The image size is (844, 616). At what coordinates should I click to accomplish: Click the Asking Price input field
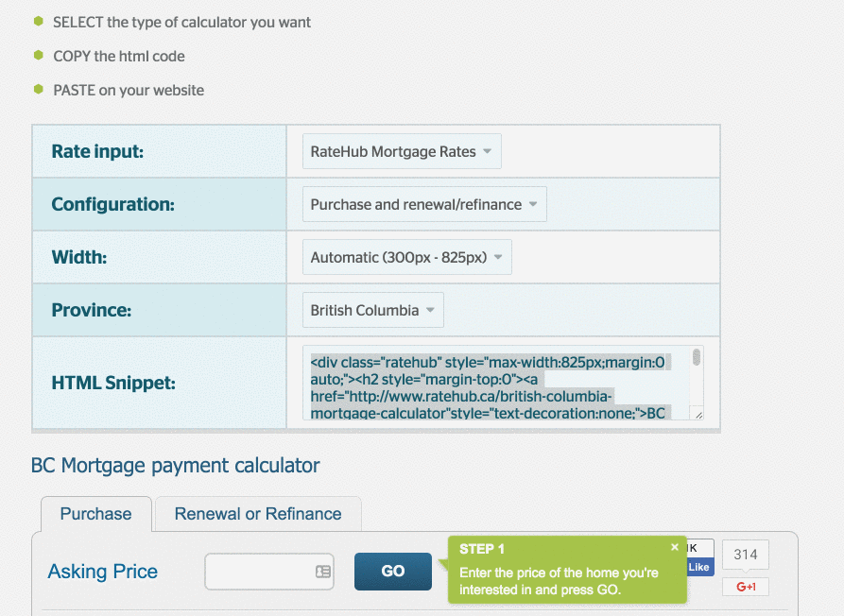pyautogui.click(x=269, y=572)
